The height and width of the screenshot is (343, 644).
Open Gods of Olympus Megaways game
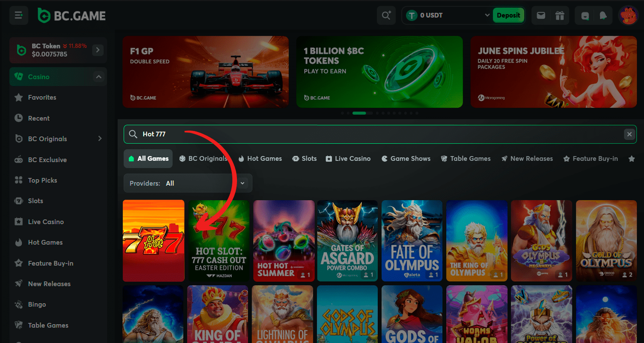point(541,241)
